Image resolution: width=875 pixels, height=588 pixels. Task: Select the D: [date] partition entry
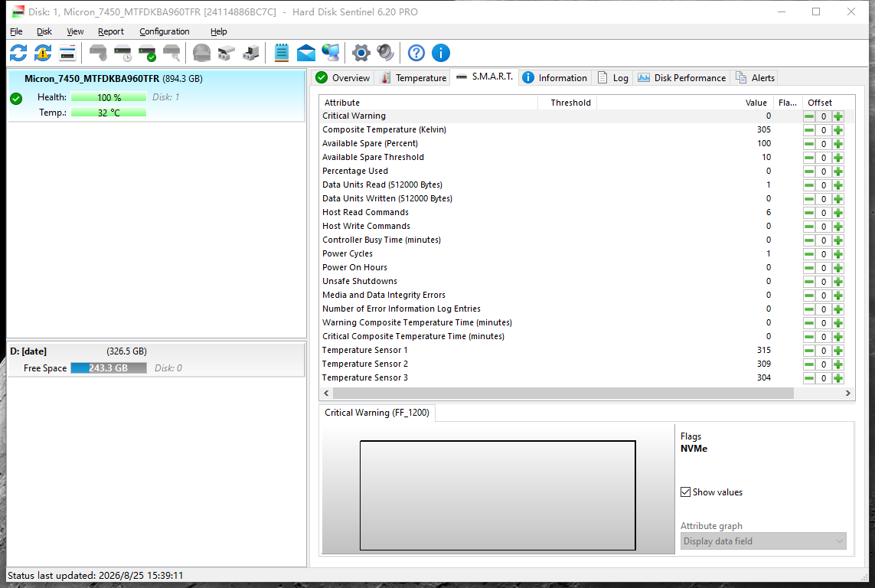tap(156, 360)
